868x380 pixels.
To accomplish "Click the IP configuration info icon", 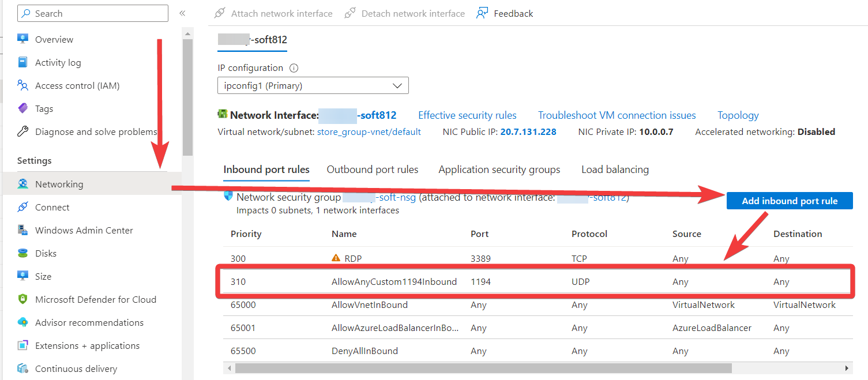I will pyautogui.click(x=294, y=68).
